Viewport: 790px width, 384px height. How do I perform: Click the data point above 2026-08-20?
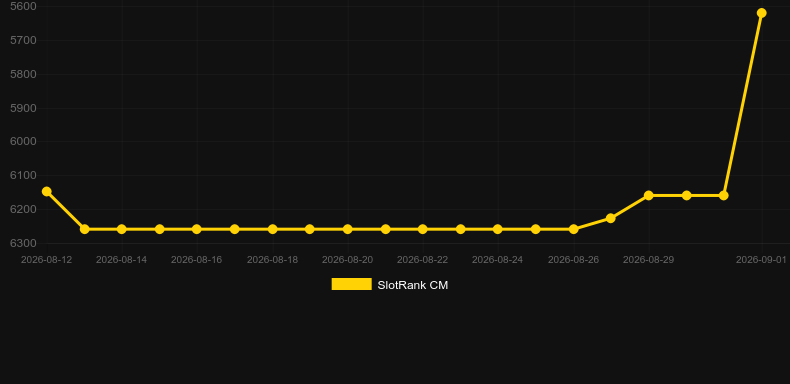click(x=348, y=229)
